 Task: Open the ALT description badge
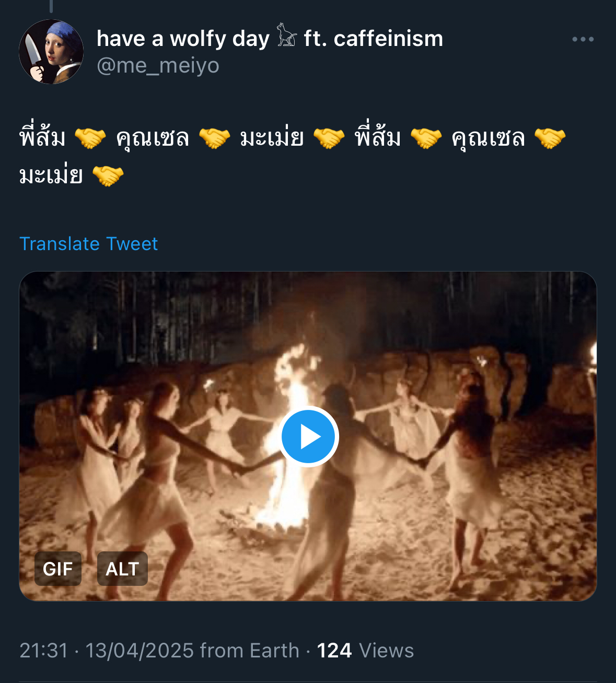(x=122, y=569)
